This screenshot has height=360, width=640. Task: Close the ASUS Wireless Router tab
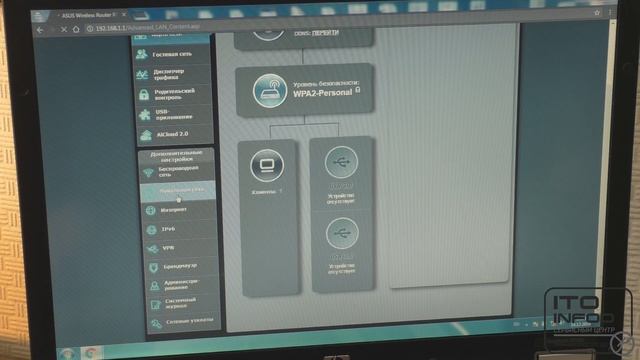(x=124, y=15)
